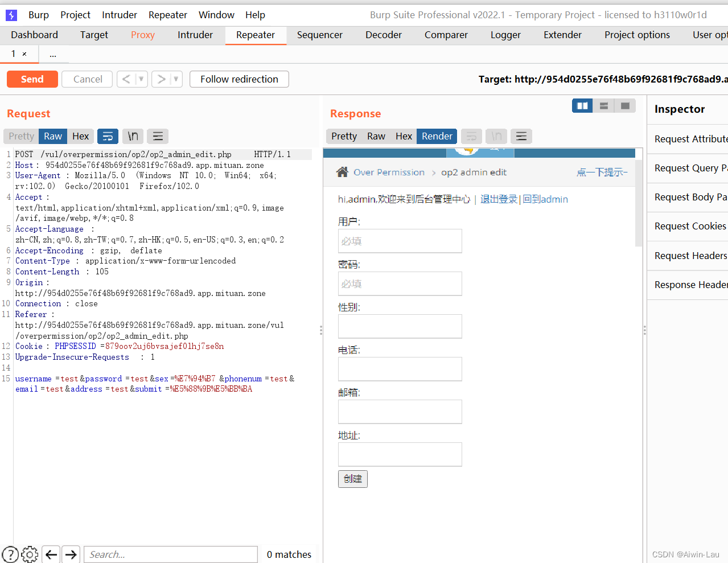Switch to the Target tab
Screen dimensions: 728x563
point(94,35)
